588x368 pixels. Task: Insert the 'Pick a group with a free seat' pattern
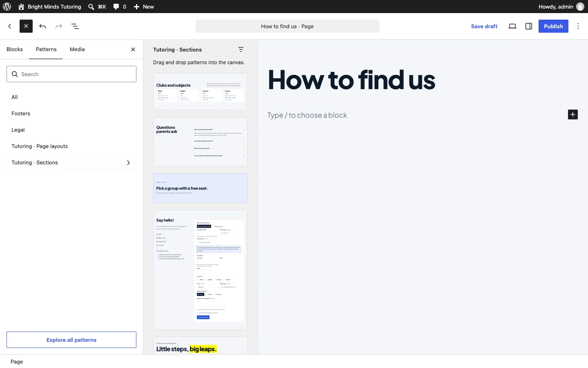point(200,188)
